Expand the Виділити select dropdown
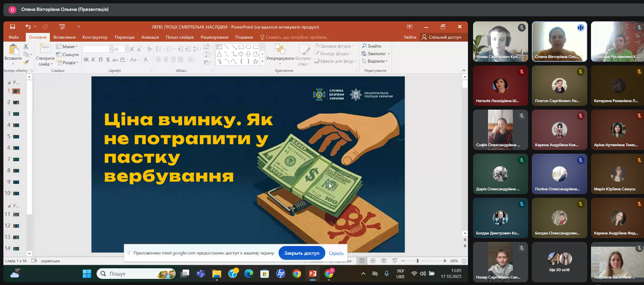Image resolution: width=644 pixels, height=285 pixels. 375,61
